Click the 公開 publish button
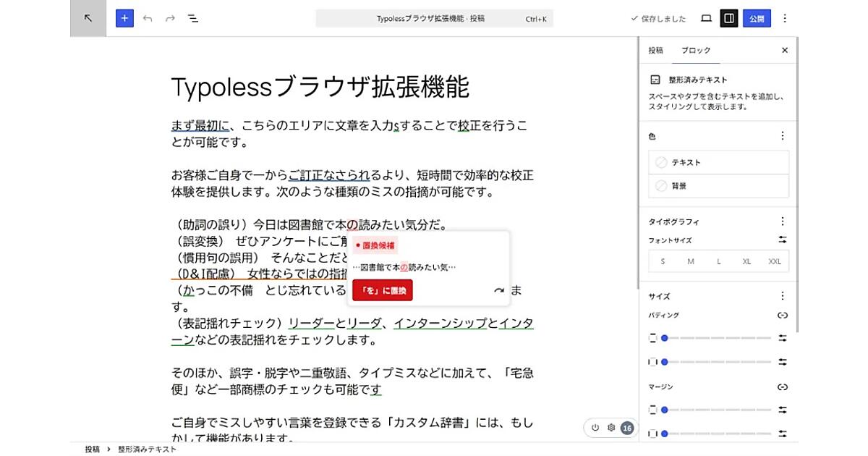Viewport: 868px width, 456px height. click(x=757, y=18)
